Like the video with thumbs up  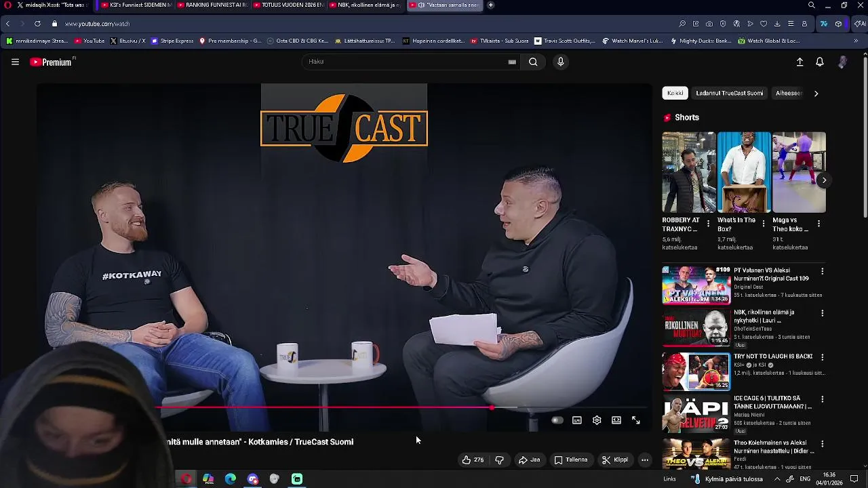[x=473, y=460]
